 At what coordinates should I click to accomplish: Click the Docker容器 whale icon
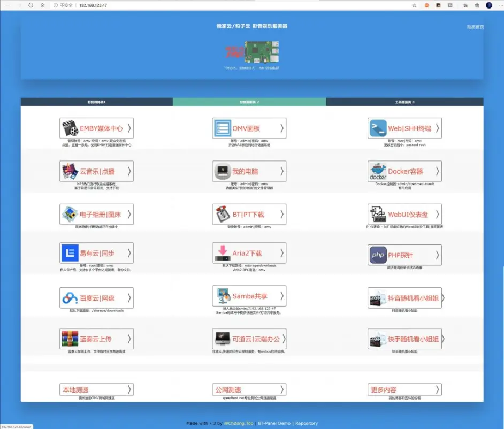378,171
